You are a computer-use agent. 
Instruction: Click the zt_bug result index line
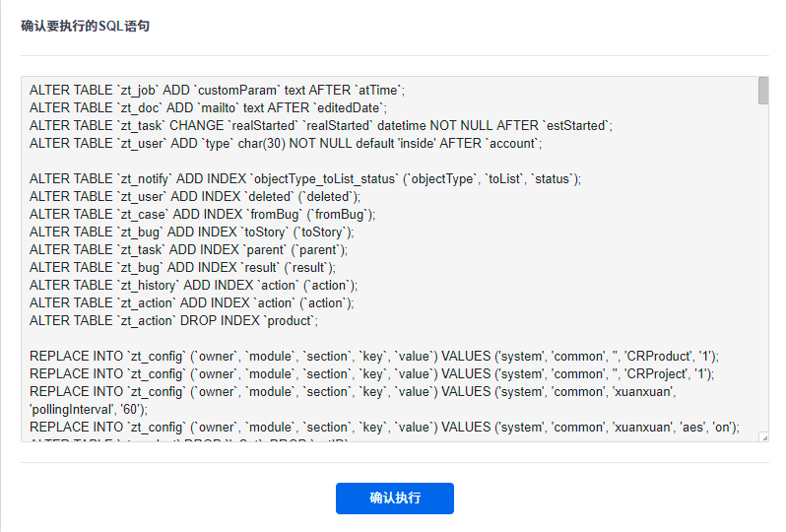pos(182,267)
